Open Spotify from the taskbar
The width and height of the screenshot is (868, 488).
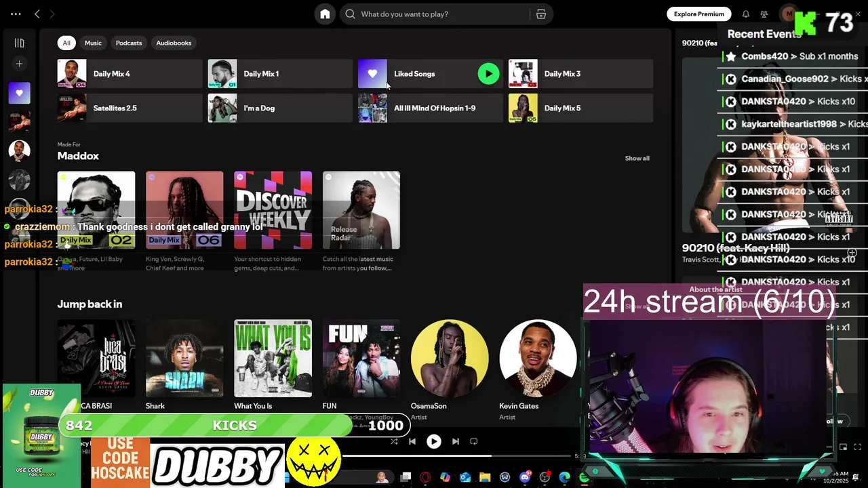point(584,477)
